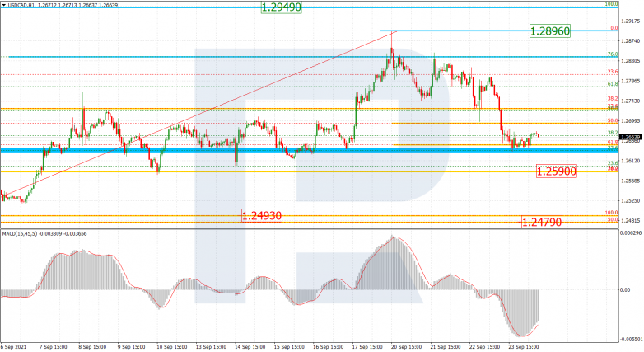Click the 20 Sep 15:00 time label
The width and height of the screenshot is (644, 352).
coord(408,347)
